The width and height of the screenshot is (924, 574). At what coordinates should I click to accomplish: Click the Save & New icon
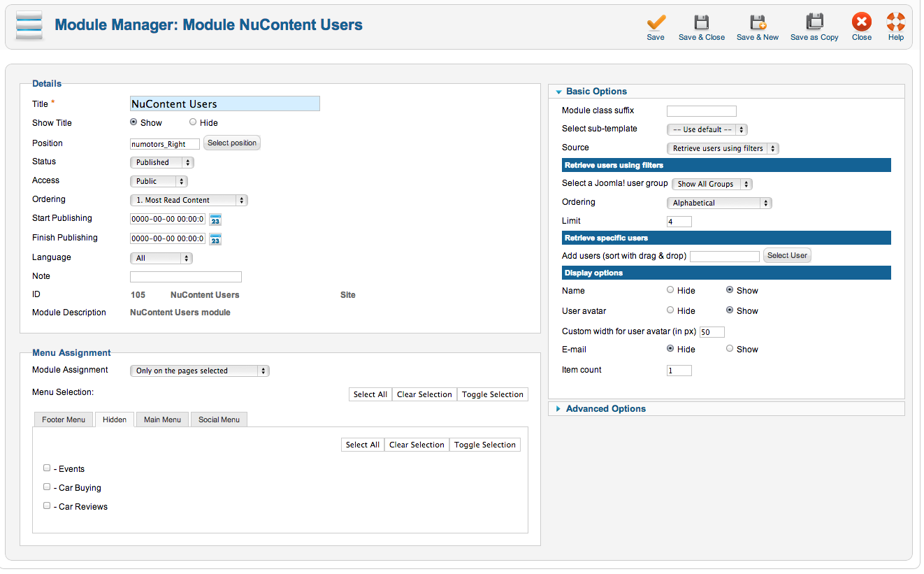point(758,22)
